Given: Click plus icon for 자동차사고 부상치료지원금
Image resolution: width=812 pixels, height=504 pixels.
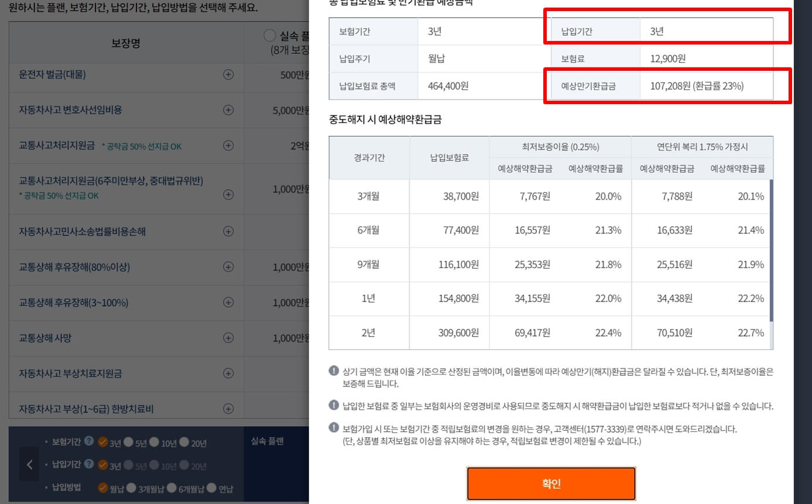Looking at the screenshot, I should 228,373.
